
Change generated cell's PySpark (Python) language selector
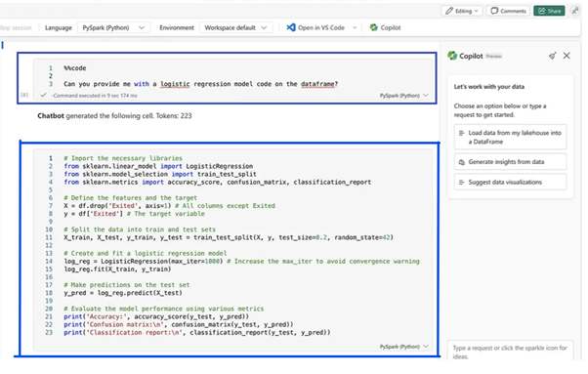pyautogui.click(x=403, y=347)
